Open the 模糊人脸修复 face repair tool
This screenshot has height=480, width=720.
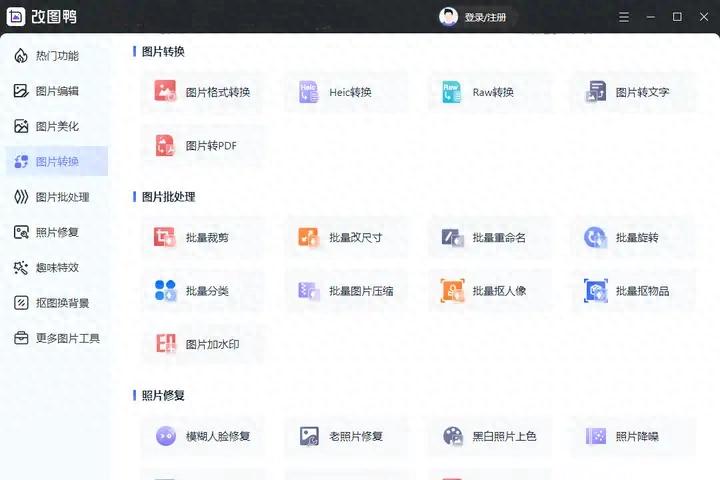202,436
